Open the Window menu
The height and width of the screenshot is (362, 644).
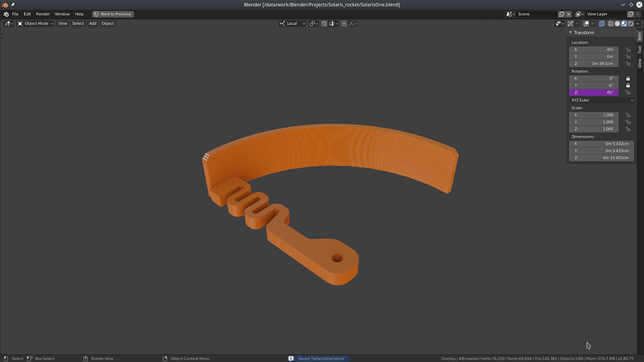[63, 14]
